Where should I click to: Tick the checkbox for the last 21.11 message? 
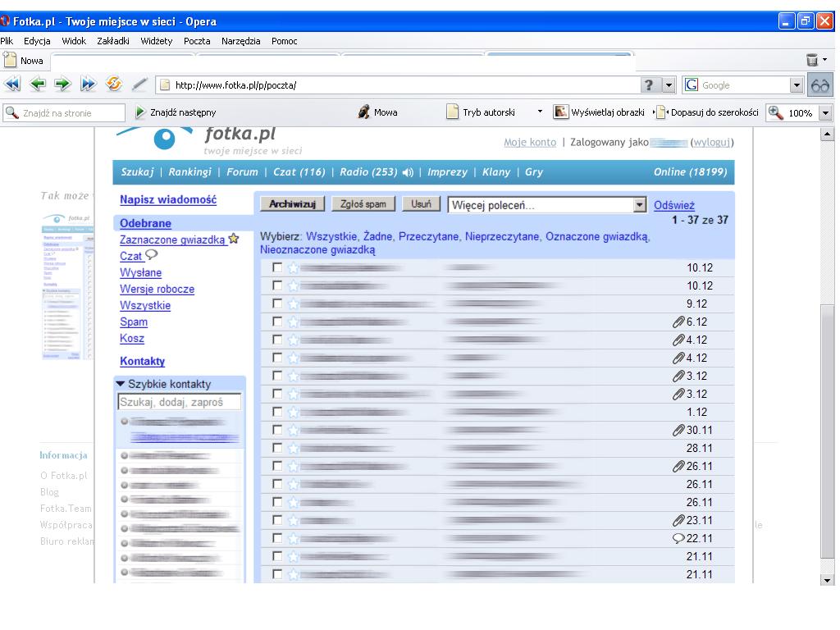(277, 573)
